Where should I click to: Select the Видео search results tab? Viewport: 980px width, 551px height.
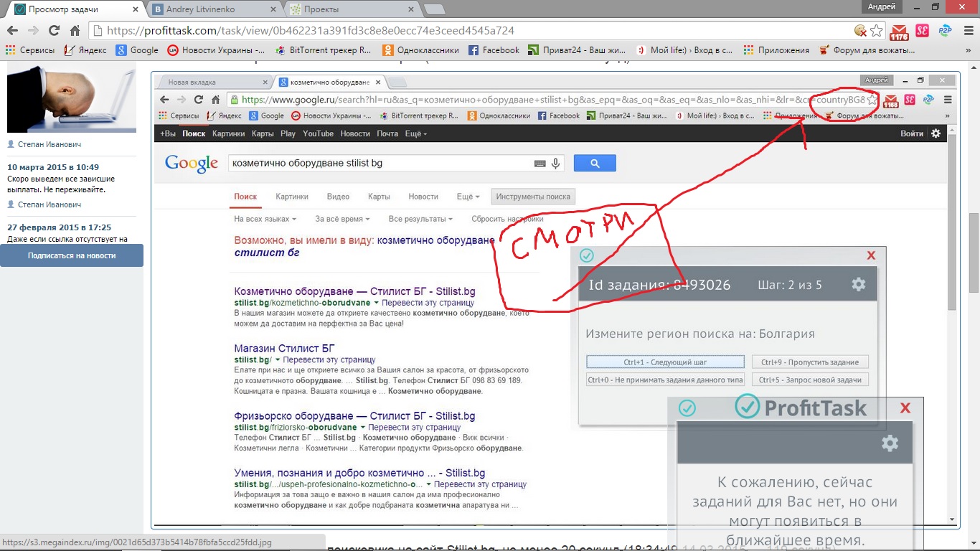coord(338,197)
